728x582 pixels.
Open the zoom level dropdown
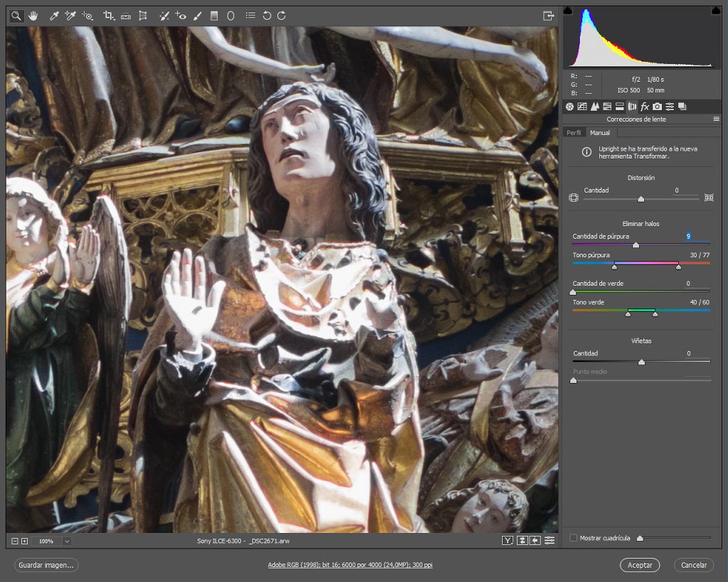pos(68,541)
